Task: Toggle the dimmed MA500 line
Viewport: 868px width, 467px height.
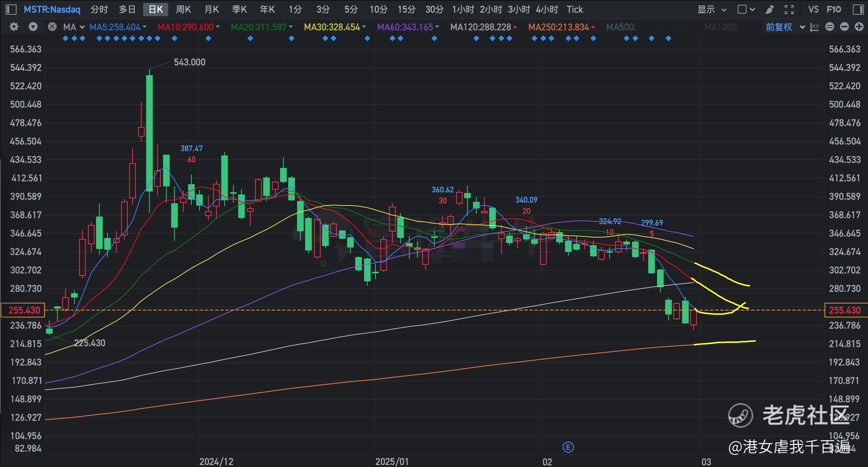Action: [621, 27]
